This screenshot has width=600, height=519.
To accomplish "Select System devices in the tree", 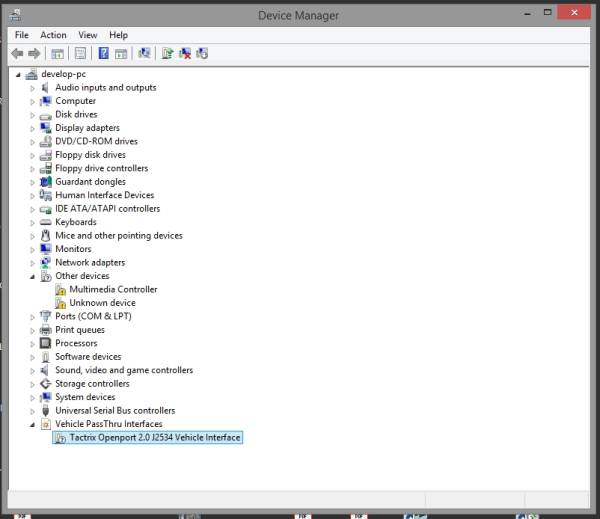I will (85, 397).
